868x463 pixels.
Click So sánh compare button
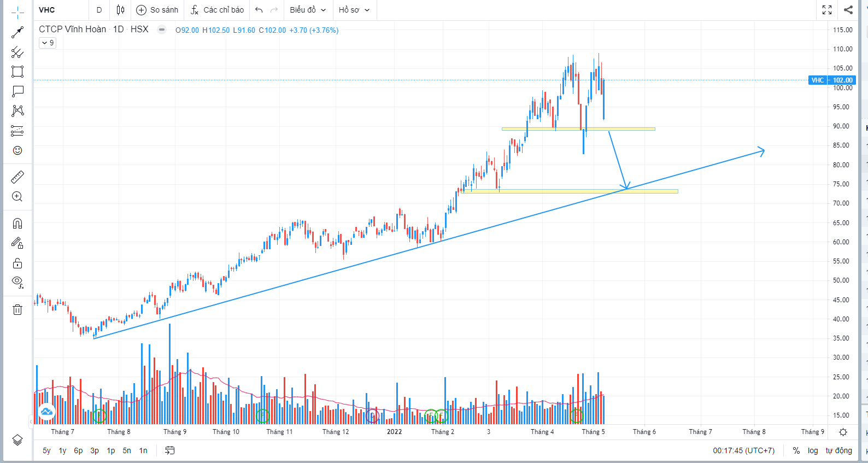(157, 10)
